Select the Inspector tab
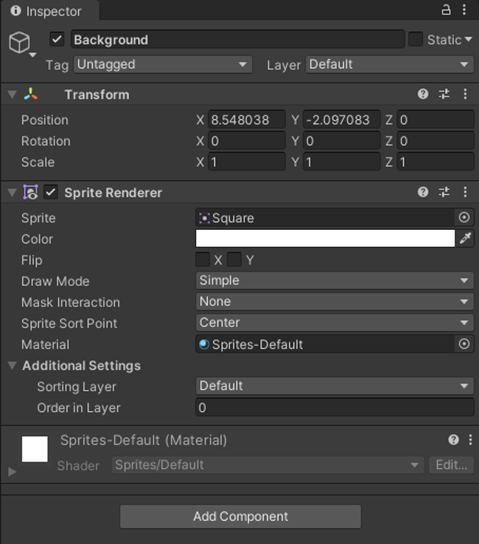Viewport: 479px width, 544px height. point(49,11)
